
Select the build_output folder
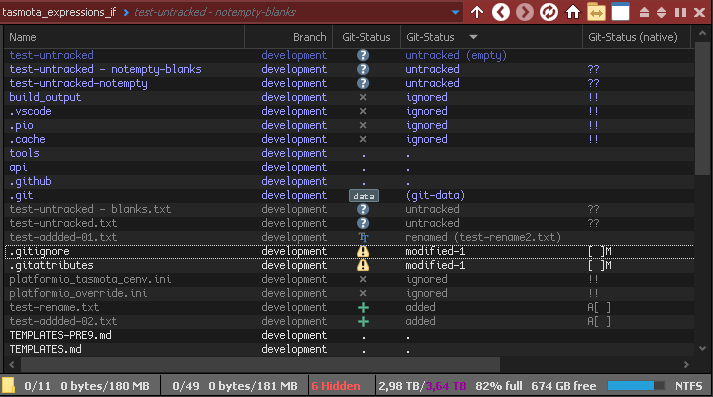tap(45, 97)
